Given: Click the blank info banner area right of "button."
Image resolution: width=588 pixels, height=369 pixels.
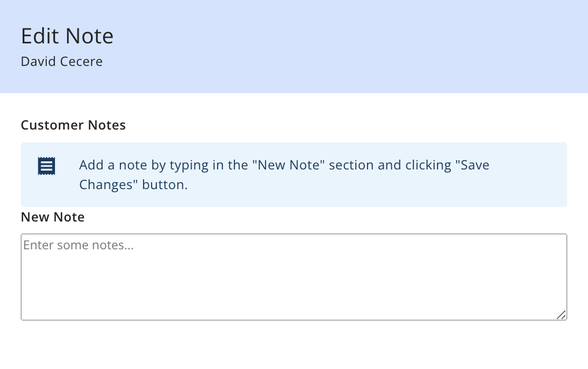Looking at the screenshot, I should coord(375,184).
